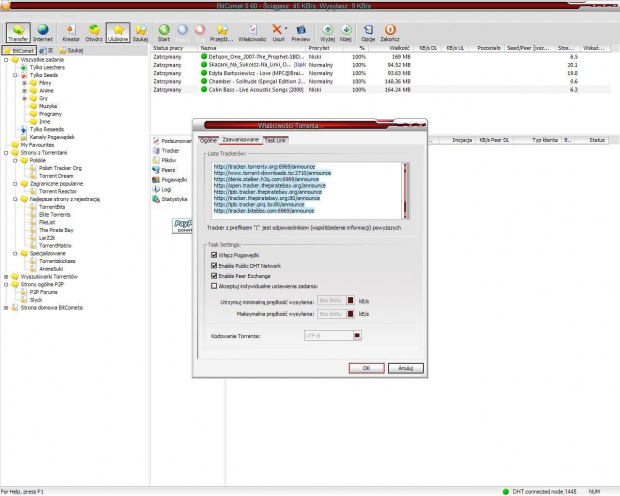Collapse the Najlepsze strony z rejestracją node
This screenshot has height=496, width=620.
click(x=15, y=199)
